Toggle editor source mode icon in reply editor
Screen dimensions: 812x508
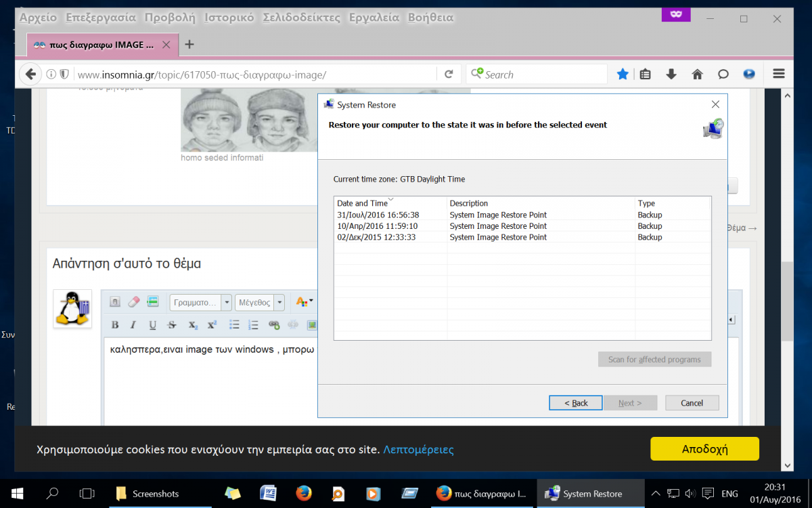click(x=115, y=301)
